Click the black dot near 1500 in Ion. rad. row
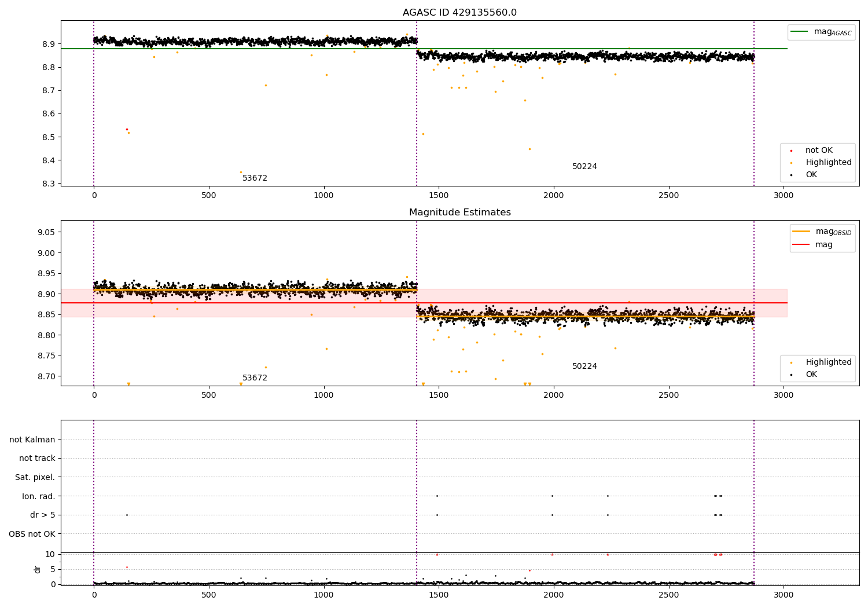This screenshot has height=608, width=868. pyautogui.click(x=437, y=496)
